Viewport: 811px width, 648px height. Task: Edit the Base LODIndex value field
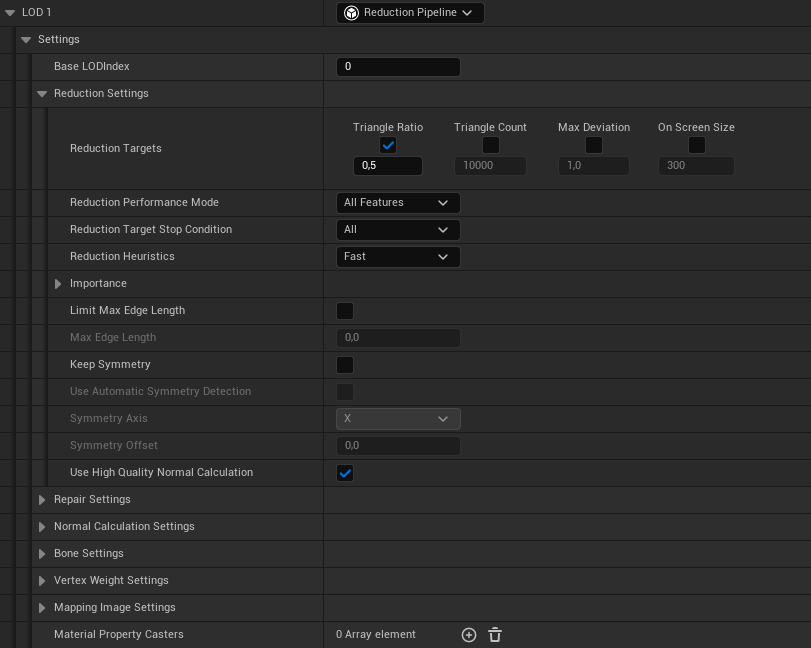pos(398,66)
